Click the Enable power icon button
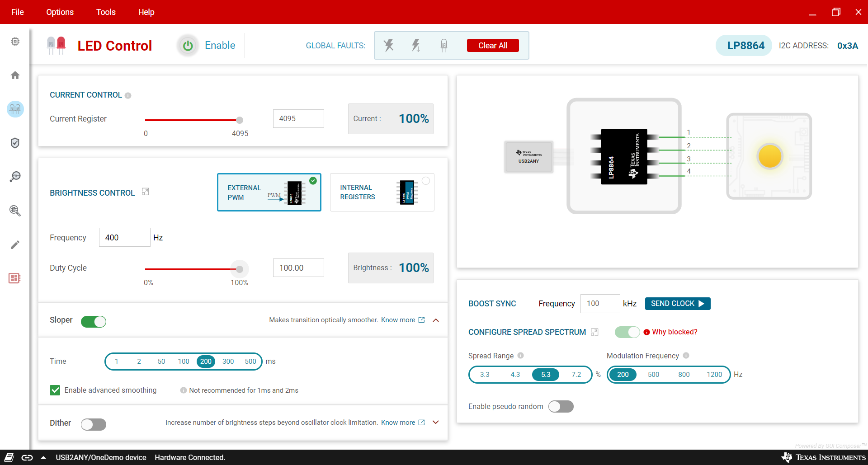The width and height of the screenshot is (868, 465). [x=188, y=46]
